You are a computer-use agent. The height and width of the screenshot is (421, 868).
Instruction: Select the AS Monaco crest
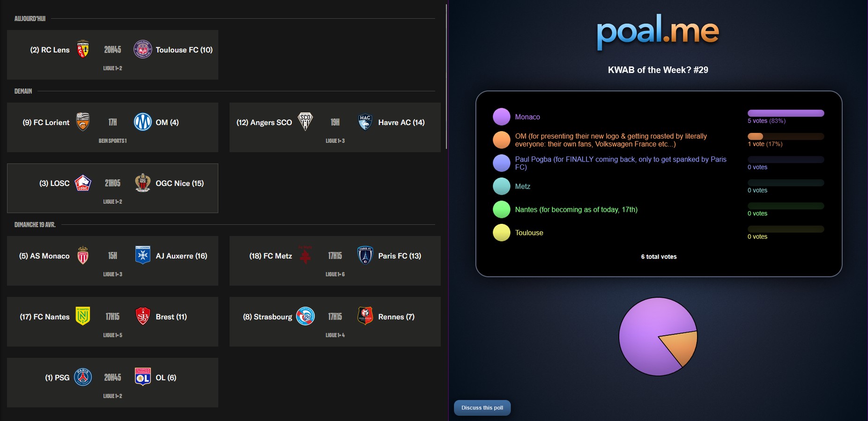click(x=83, y=255)
